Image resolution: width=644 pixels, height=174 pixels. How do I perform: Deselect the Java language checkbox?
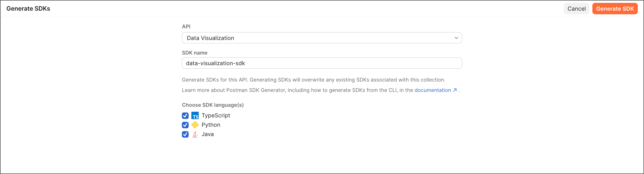click(x=185, y=134)
